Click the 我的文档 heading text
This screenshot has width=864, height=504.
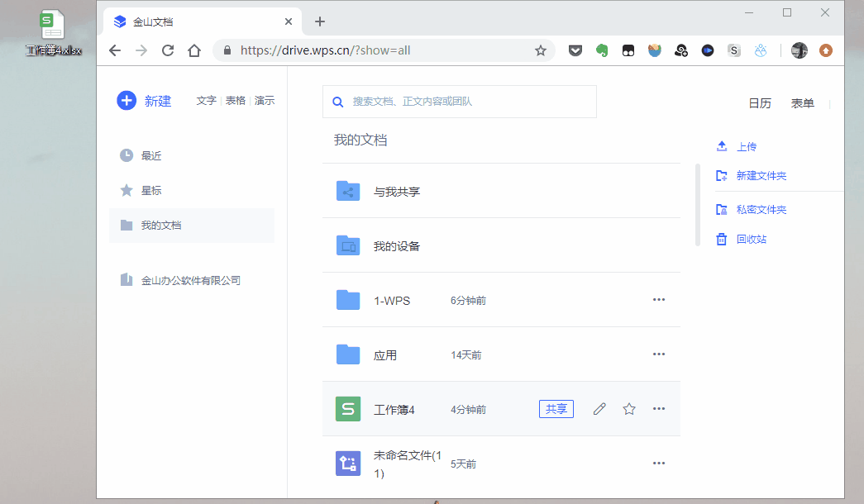(x=360, y=140)
